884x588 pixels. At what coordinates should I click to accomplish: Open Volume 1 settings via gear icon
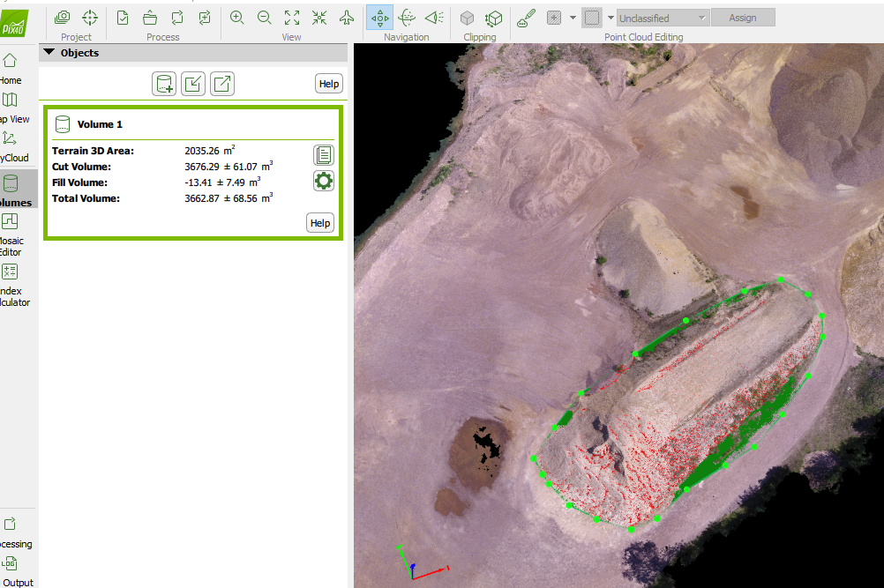click(x=323, y=181)
